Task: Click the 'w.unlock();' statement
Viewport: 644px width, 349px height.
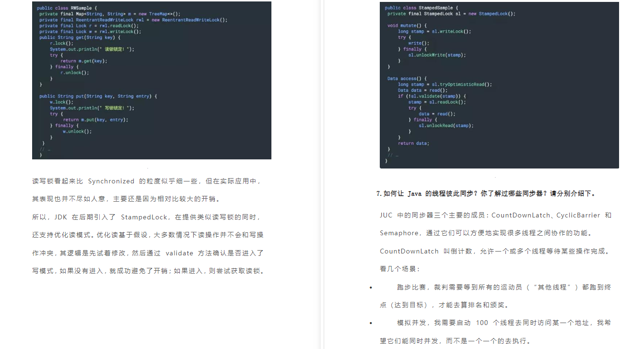Action: [x=77, y=131]
